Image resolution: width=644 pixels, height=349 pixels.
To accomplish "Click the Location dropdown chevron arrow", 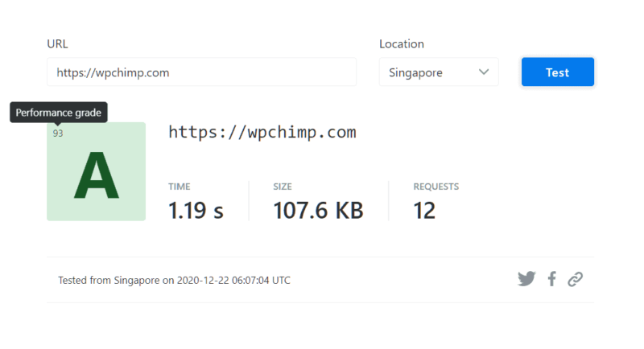I will 484,72.
